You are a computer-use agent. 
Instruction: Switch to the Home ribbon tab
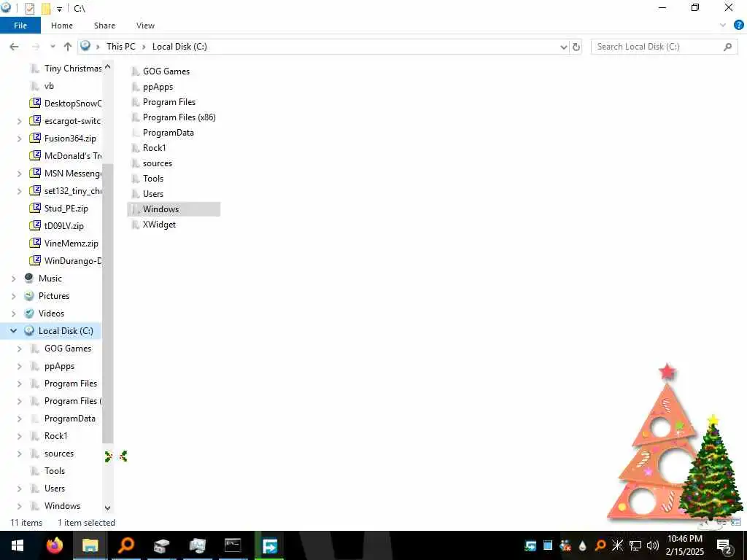pyautogui.click(x=62, y=26)
